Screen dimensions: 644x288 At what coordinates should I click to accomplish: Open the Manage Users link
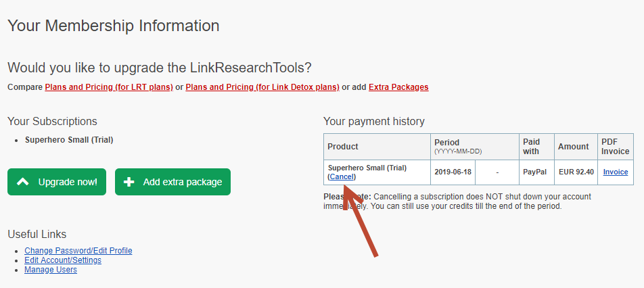point(51,270)
